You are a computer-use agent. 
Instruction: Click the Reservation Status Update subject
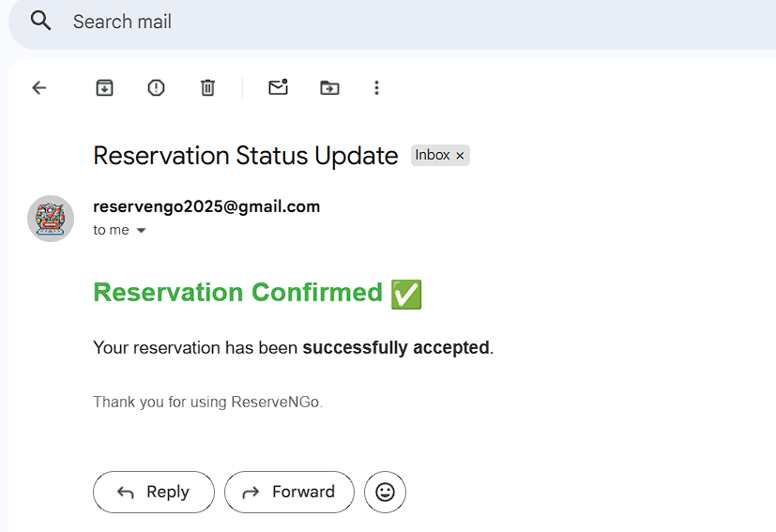click(246, 156)
